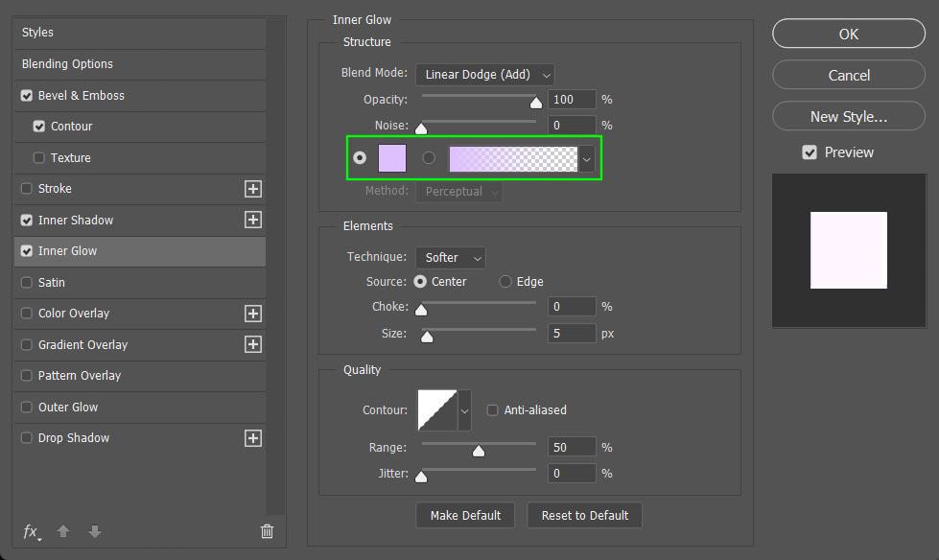
Task: Click the Contour curve thumbnail
Action: point(437,410)
